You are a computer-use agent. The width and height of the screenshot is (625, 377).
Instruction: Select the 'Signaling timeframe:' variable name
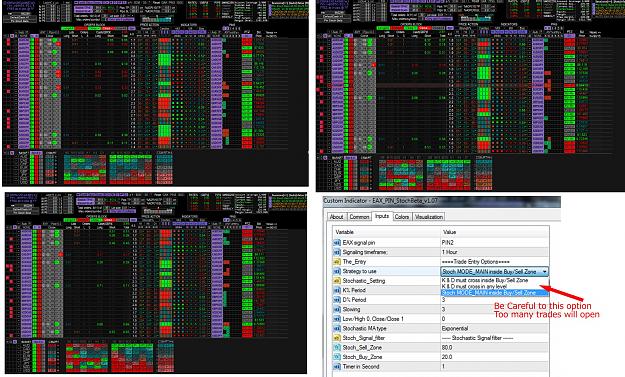point(365,252)
